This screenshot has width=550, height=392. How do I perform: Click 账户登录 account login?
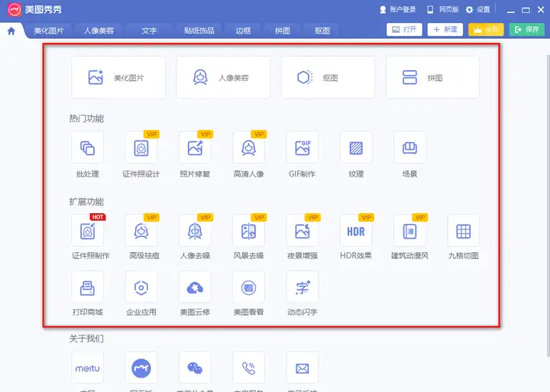(398, 9)
